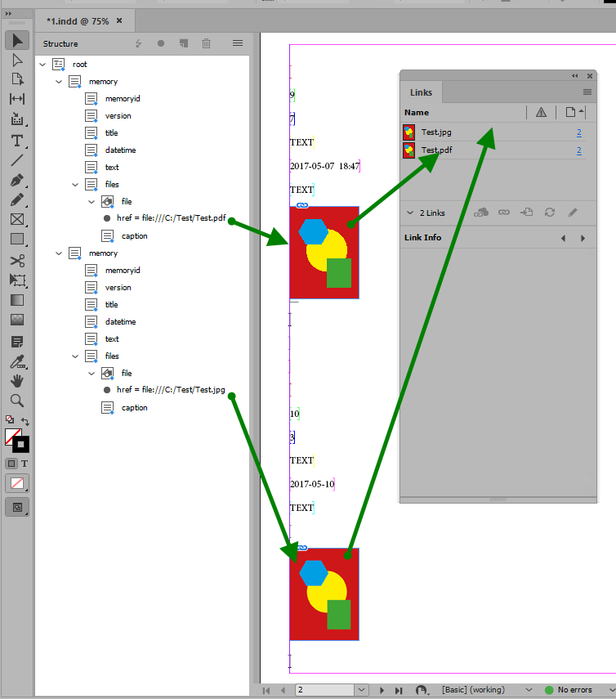The width and height of the screenshot is (616, 699).
Task: Collapse the Links panel to icons
Action: 575,76
